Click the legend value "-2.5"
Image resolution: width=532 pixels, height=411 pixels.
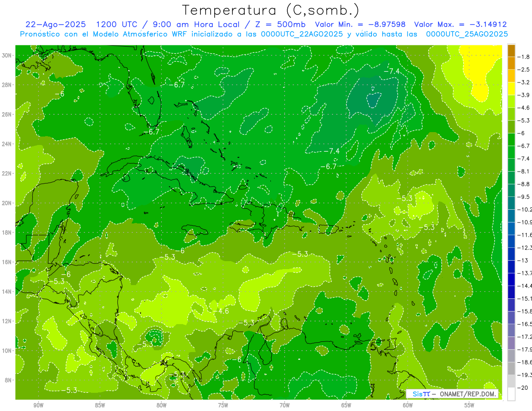tap(524, 70)
